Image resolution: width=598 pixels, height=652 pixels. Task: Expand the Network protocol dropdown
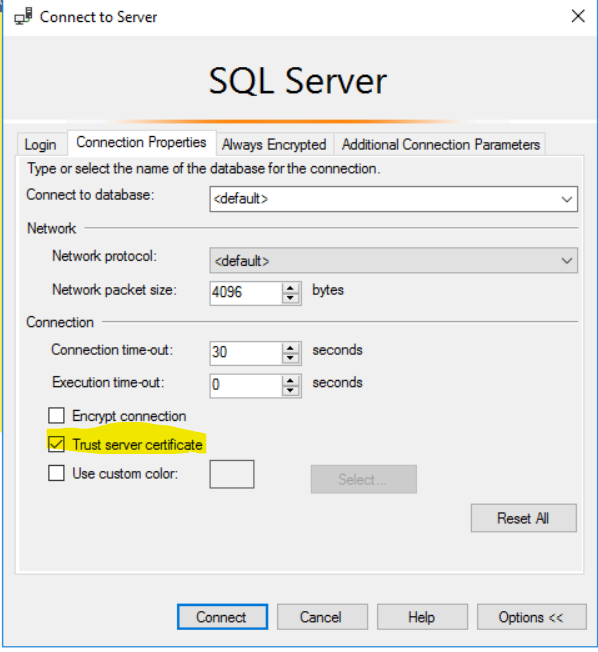pos(393,260)
